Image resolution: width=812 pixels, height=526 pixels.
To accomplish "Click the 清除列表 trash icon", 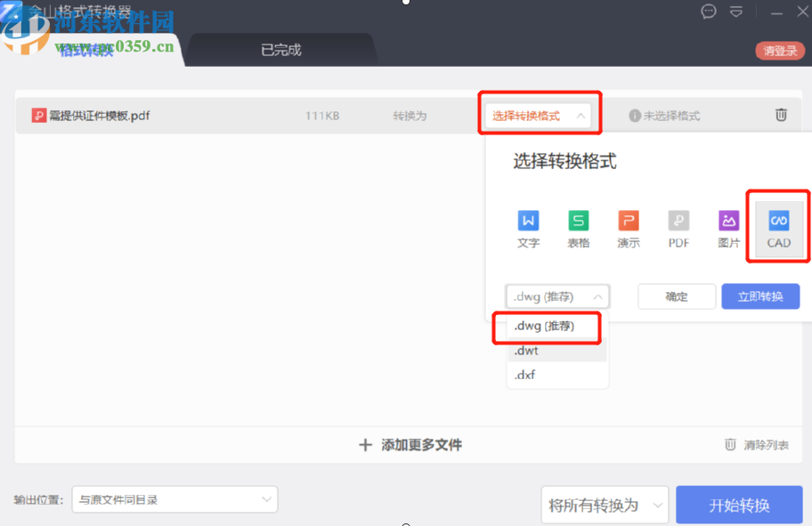I will coord(731,445).
